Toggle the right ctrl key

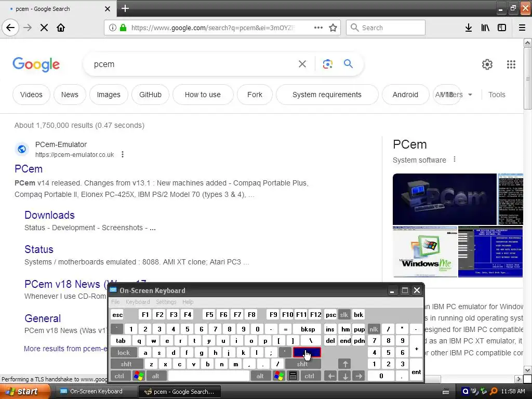tap(310, 376)
